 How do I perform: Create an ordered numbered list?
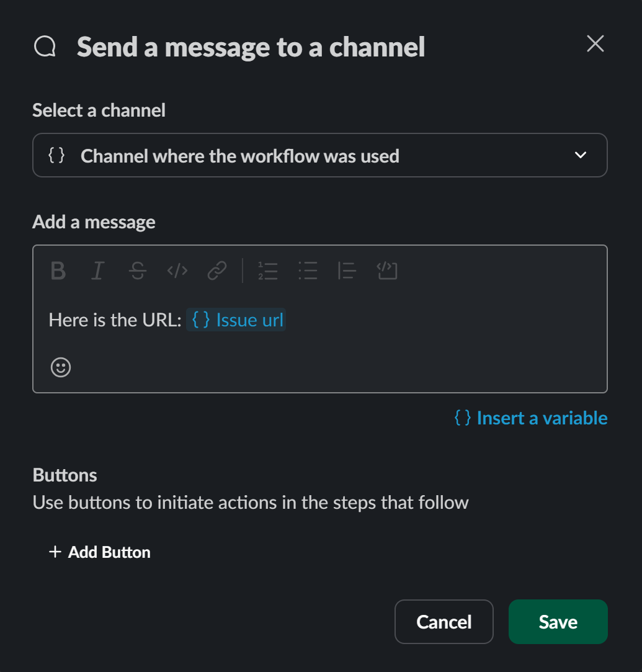click(268, 271)
